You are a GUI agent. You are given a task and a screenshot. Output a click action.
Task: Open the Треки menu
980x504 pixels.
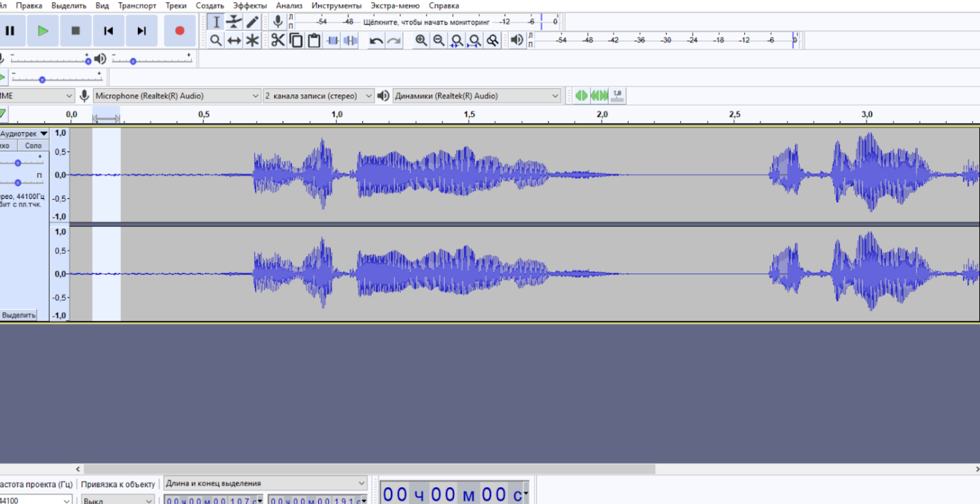[x=175, y=5]
